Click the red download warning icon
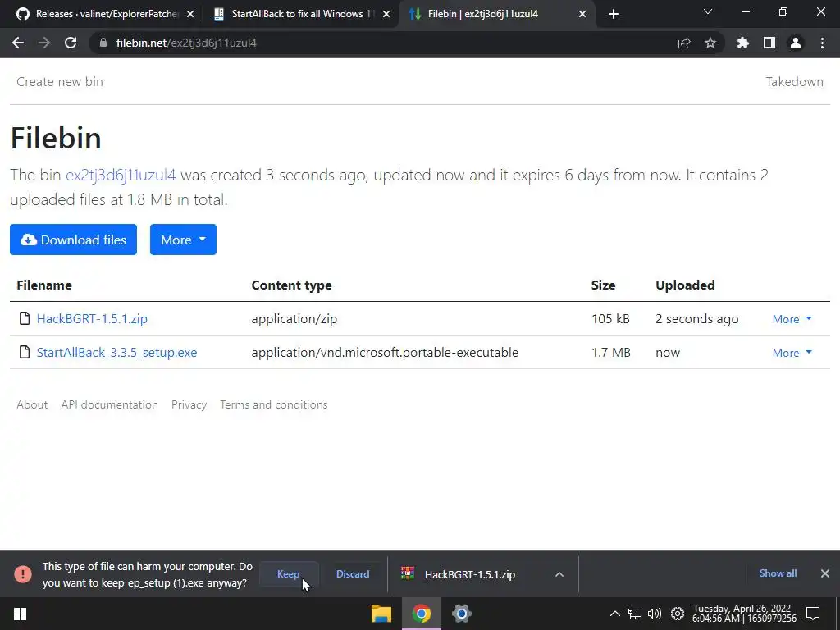The width and height of the screenshot is (840, 630). pyautogui.click(x=22, y=574)
